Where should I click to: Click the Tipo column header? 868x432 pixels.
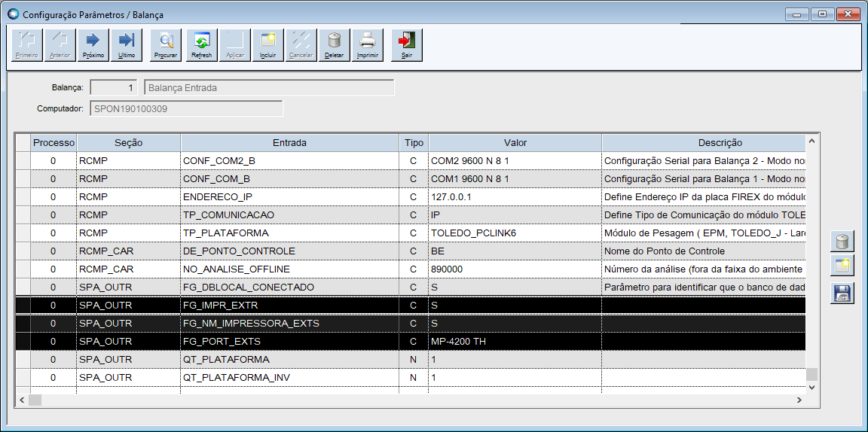click(414, 142)
